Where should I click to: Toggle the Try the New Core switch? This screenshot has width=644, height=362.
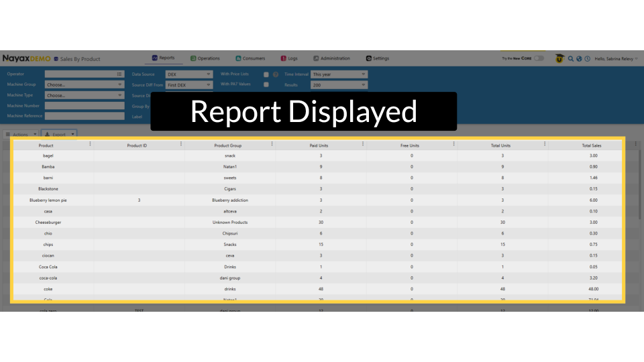tap(539, 58)
